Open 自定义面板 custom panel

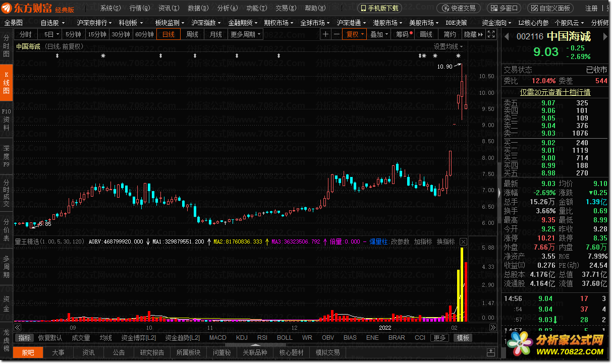pyautogui.click(x=550, y=8)
